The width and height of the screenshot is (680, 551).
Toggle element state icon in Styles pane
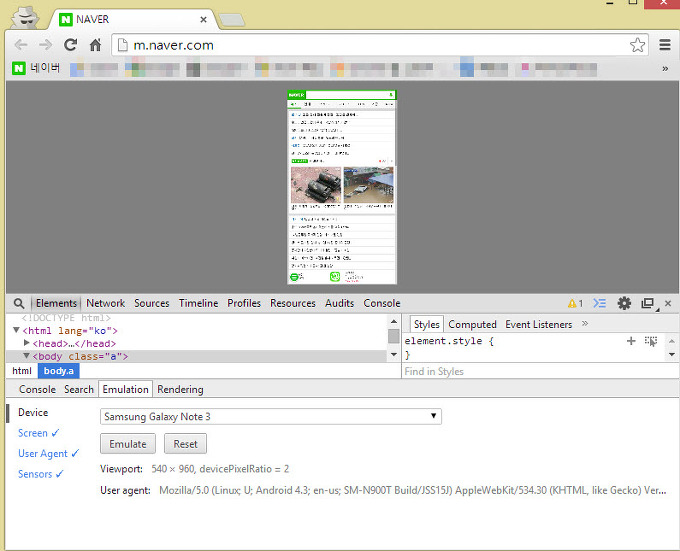pyautogui.click(x=651, y=341)
